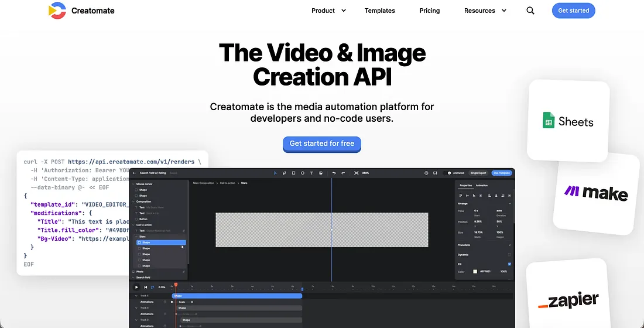Collapse the Mouse cursor layer group
Viewport: 644px width, 328px height.
[133, 184]
